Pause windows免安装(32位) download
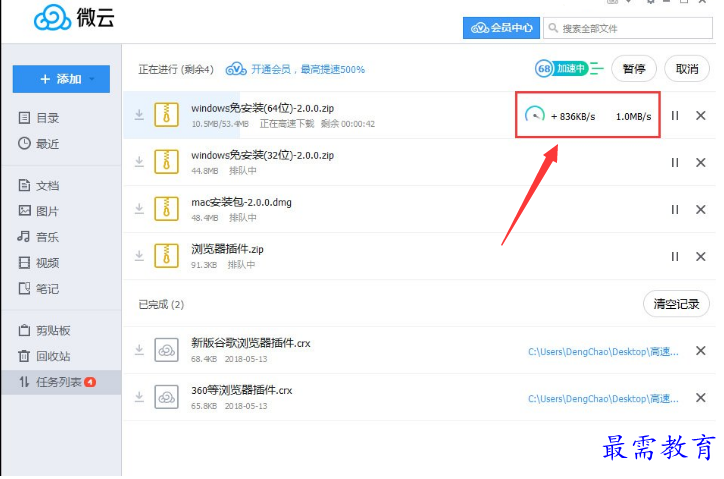 pyautogui.click(x=675, y=163)
